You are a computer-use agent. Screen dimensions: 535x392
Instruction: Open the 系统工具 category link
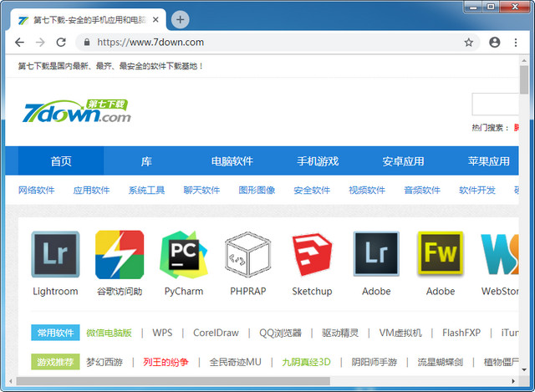[147, 190]
